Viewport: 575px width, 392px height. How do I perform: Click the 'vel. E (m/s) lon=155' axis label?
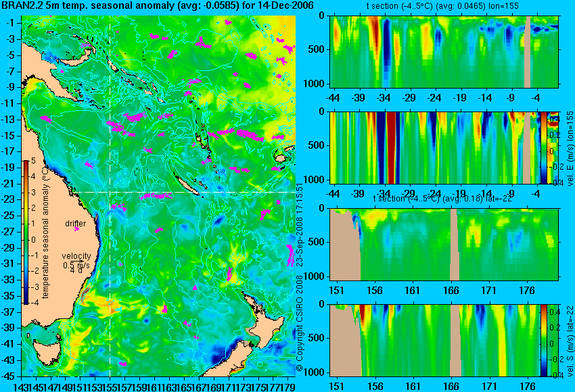click(x=570, y=149)
